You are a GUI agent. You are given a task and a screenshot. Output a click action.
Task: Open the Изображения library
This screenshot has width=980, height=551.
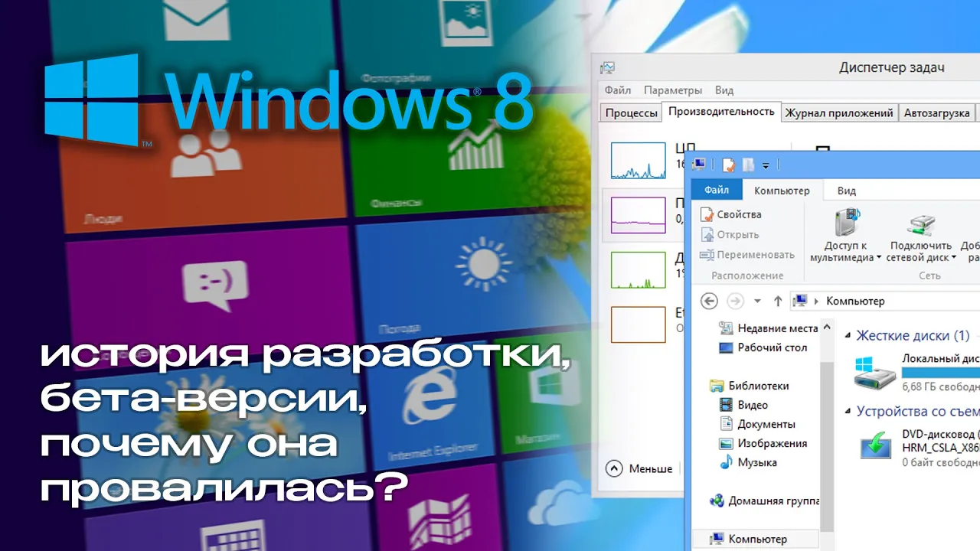click(x=763, y=443)
